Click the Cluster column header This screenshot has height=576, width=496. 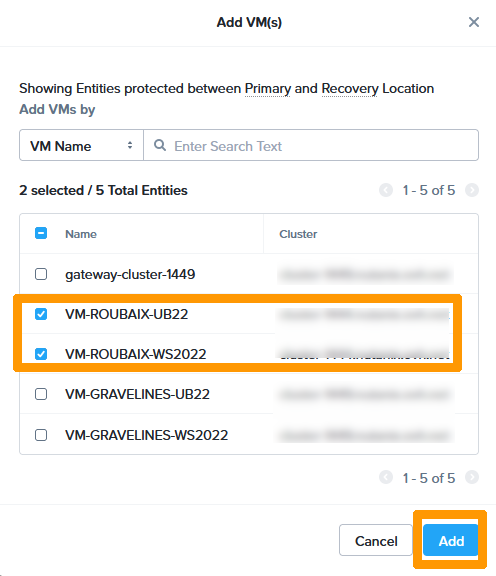298,234
